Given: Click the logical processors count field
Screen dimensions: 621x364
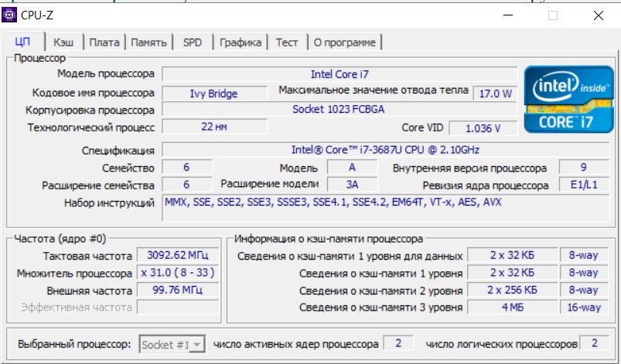Looking at the screenshot, I should (x=594, y=343).
